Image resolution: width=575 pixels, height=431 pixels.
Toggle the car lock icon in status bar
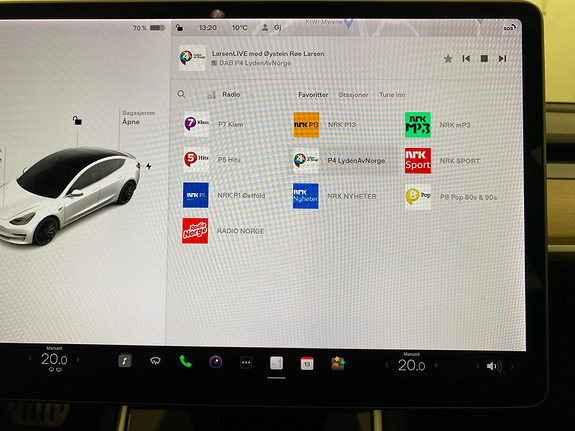coord(179,28)
